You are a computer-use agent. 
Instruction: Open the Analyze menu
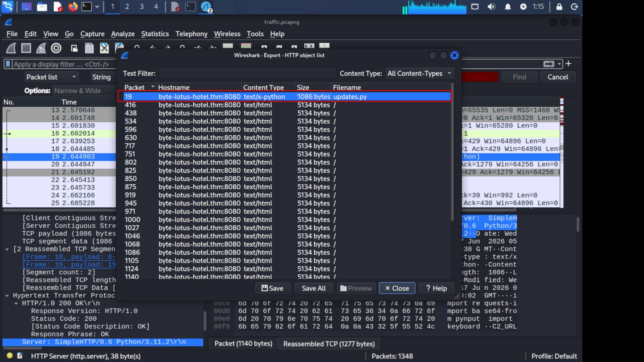pyautogui.click(x=123, y=34)
